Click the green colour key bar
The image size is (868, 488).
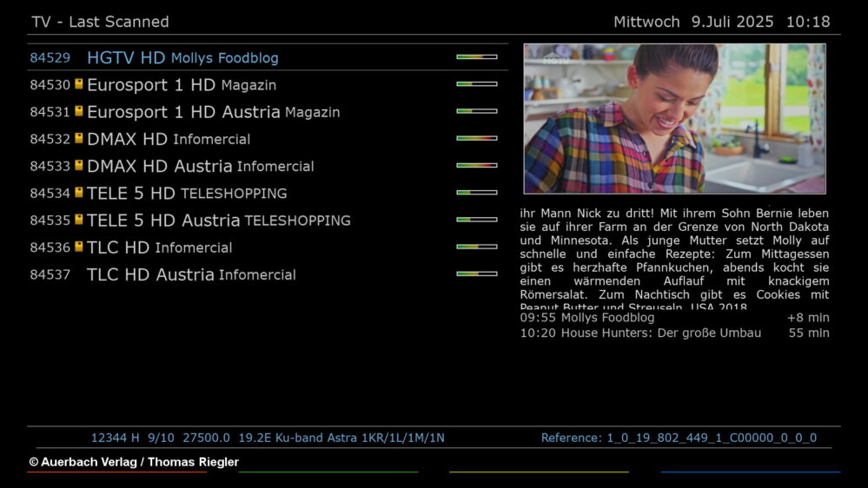[x=328, y=472]
